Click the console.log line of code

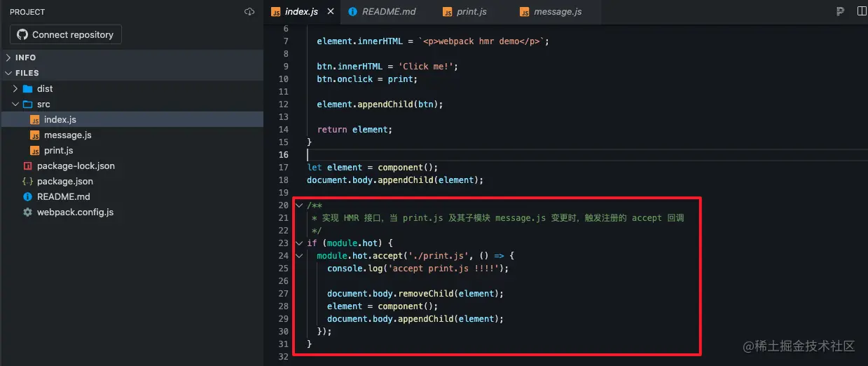point(418,269)
